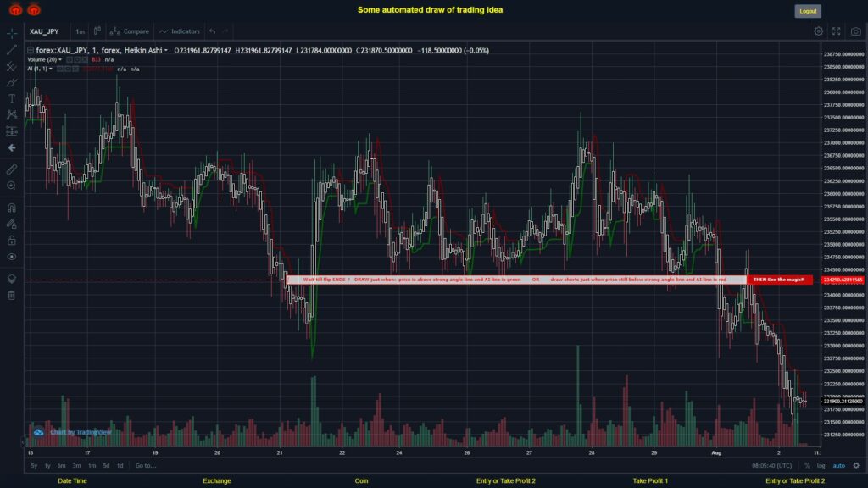Select the ruler measure tool
This screenshot has width=868, height=488.
click(12, 169)
